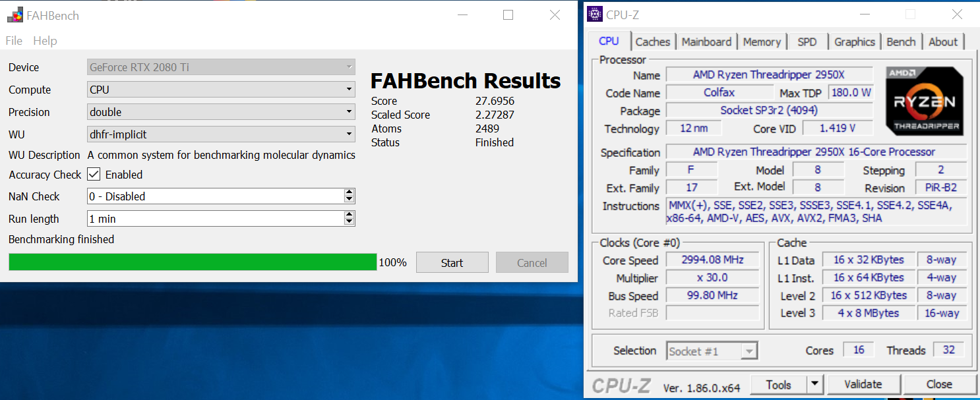Screen dimensions: 980x400
Task: Click the Code Name value Colfax
Action: point(720,93)
